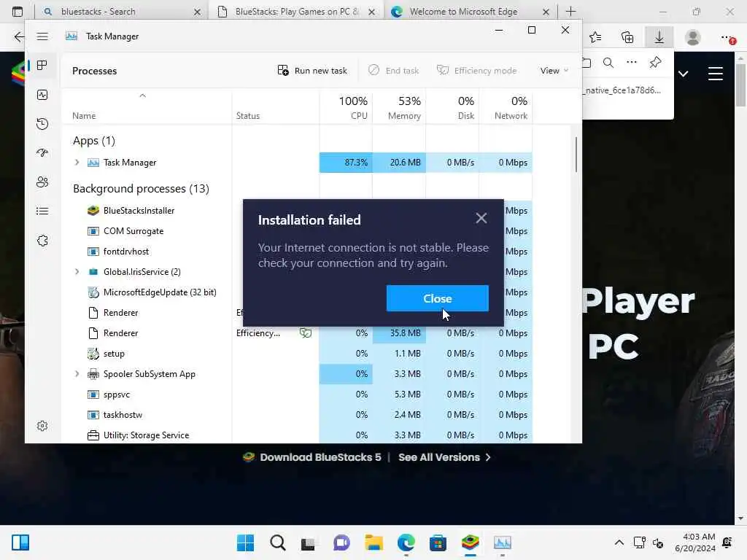Select sppsvc process row

coord(297,394)
